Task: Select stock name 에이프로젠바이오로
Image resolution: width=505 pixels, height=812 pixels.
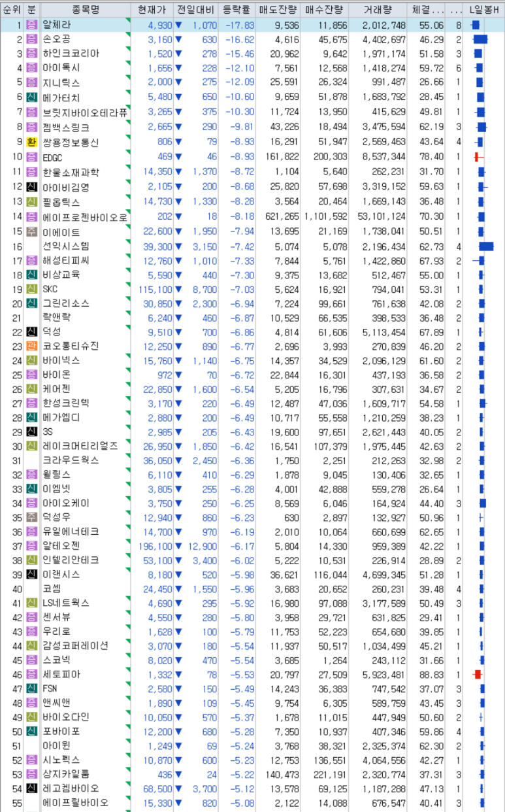Action: [84, 218]
